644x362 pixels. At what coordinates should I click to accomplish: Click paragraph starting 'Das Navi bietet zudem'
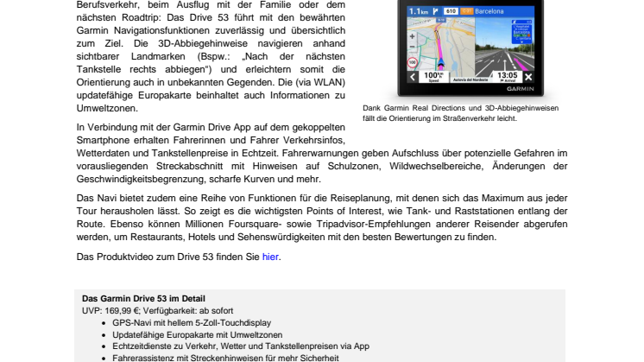pos(322,218)
